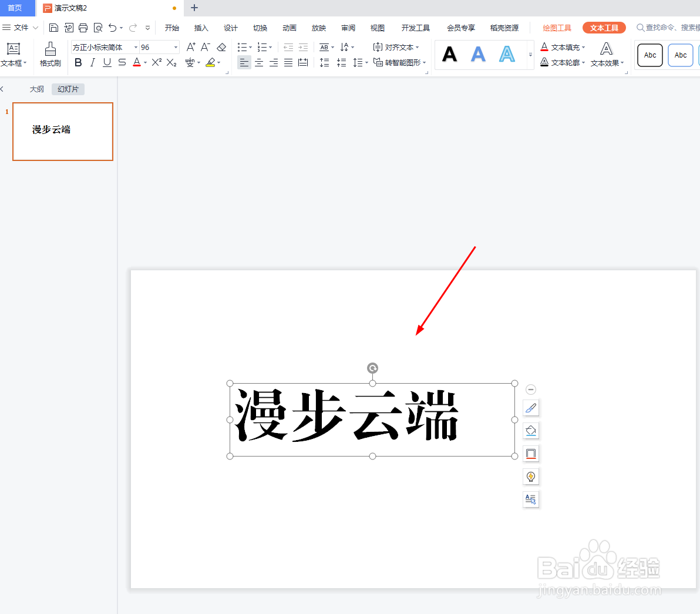Open the 文本填充 fill dropdown
This screenshot has width=700, height=614.
point(563,47)
